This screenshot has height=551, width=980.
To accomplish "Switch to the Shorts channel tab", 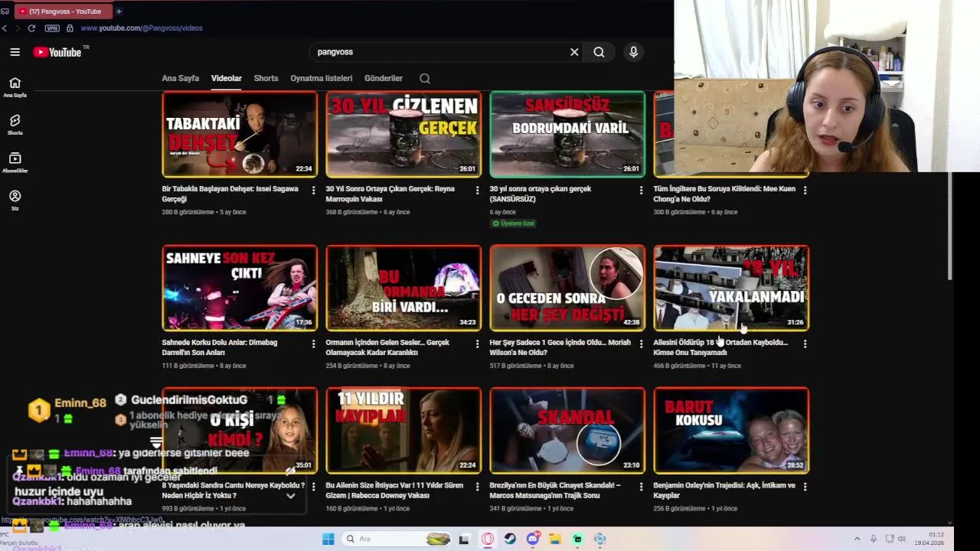I will [x=266, y=78].
